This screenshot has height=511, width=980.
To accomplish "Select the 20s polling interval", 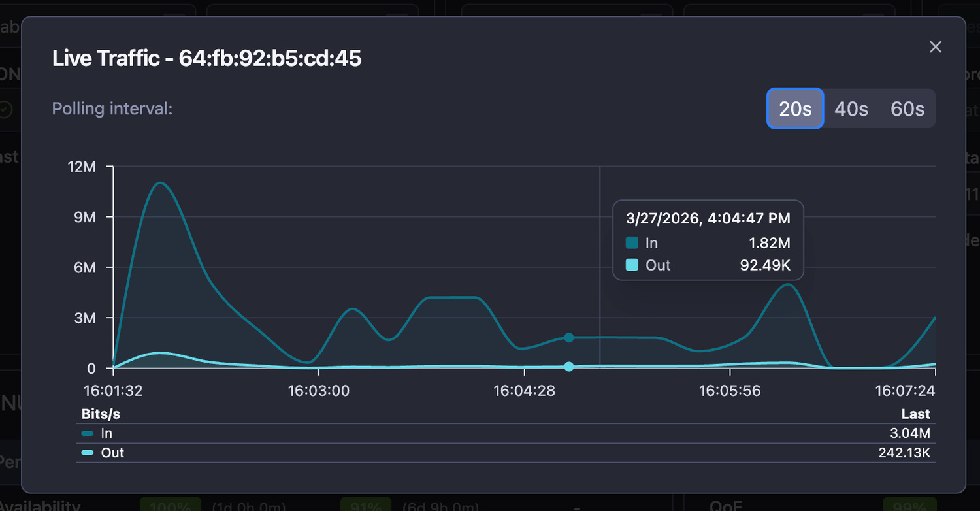I will point(795,108).
